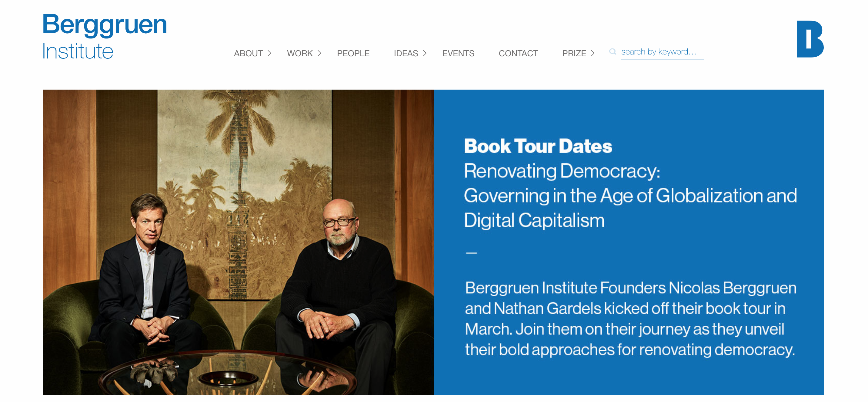Expand the About menu chevron
The image size is (868, 402).
point(269,53)
